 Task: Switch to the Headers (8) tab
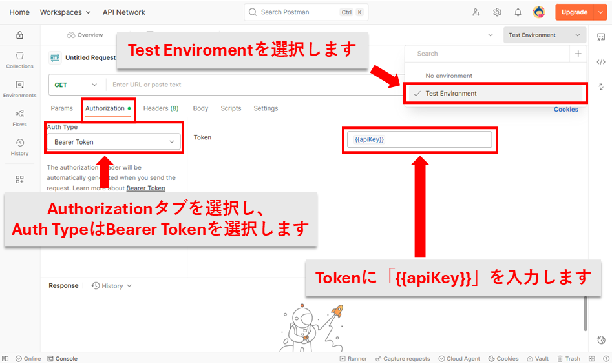(161, 108)
